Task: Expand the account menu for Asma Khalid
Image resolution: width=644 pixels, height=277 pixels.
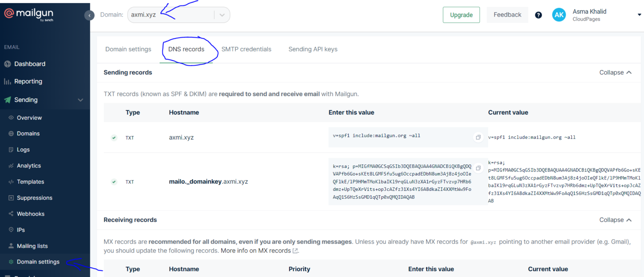Action: click(639, 15)
